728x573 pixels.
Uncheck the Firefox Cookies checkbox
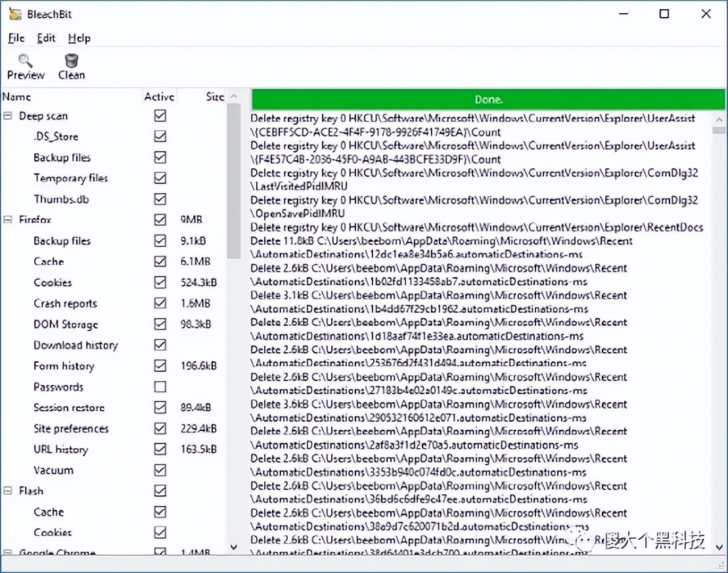[160, 283]
